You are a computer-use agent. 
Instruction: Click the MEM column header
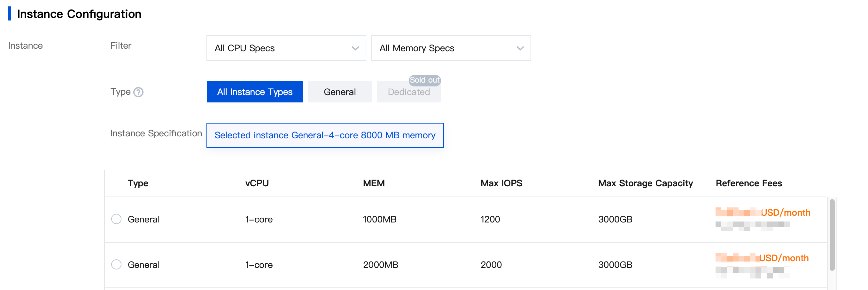tap(374, 183)
